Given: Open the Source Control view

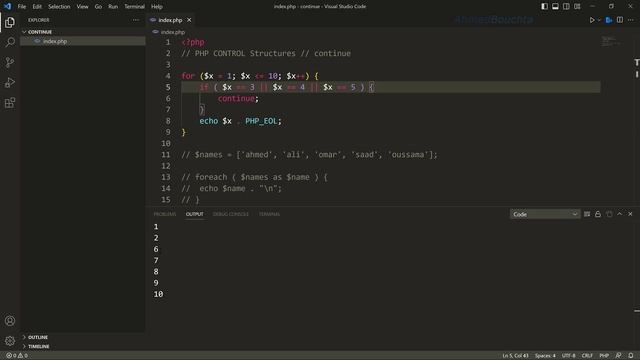Looking at the screenshot, I should [x=10, y=62].
